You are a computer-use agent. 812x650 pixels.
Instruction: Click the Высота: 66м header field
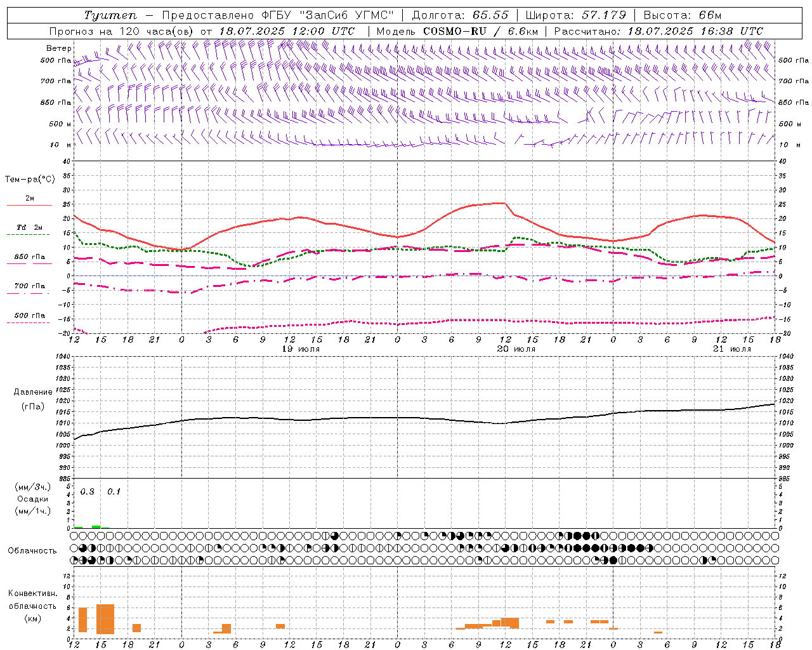pos(683,15)
